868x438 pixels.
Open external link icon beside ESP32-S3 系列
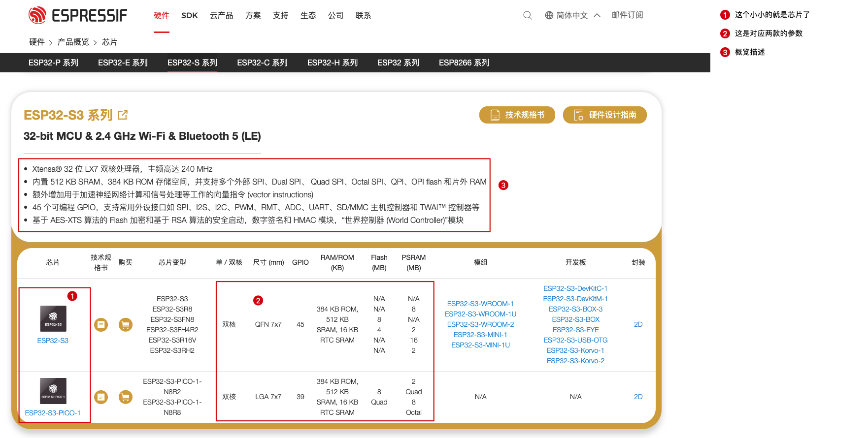(123, 115)
